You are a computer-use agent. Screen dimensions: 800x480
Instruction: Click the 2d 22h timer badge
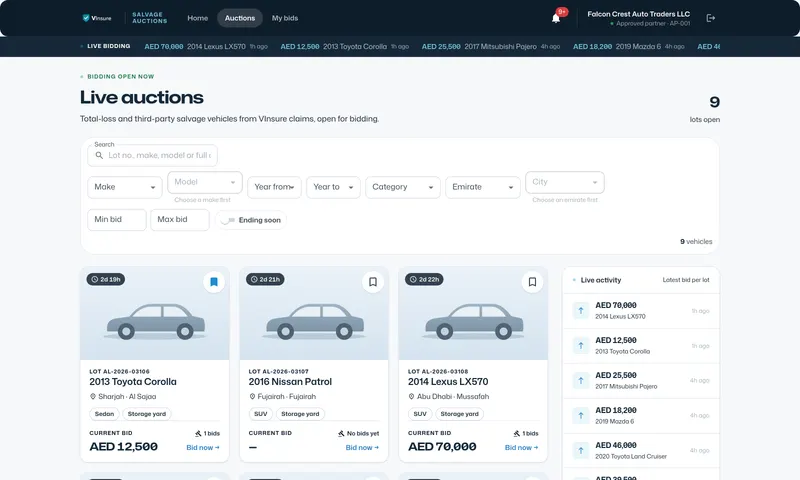(x=424, y=279)
